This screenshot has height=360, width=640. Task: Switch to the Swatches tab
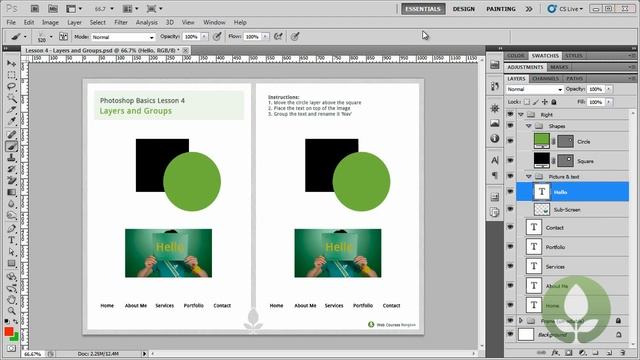point(545,56)
